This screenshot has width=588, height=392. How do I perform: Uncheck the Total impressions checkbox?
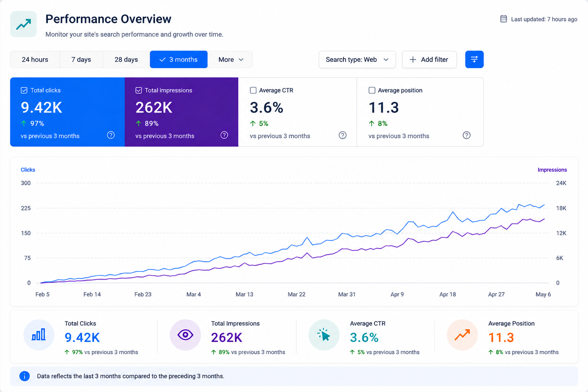(139, 90)
